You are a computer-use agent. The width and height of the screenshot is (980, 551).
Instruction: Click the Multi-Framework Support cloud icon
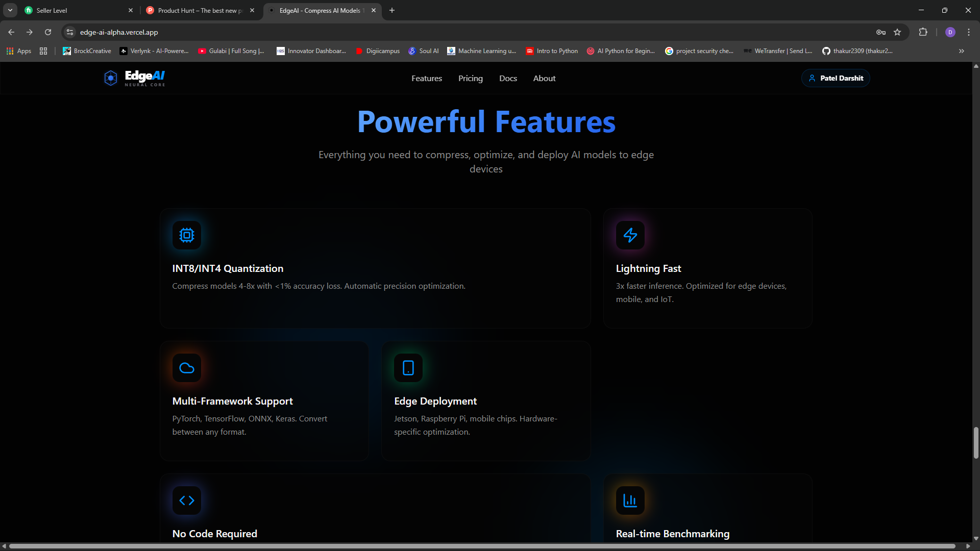[186, 368]
